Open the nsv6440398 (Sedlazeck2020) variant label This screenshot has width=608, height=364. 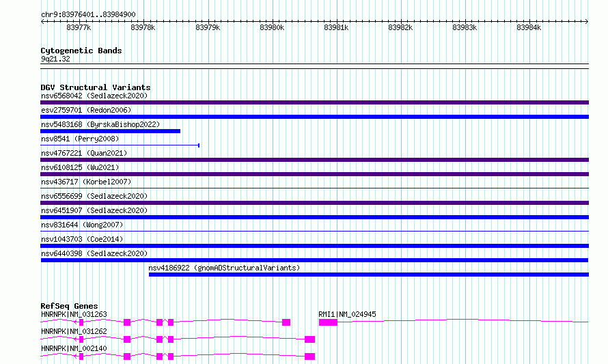pos(94,253)
